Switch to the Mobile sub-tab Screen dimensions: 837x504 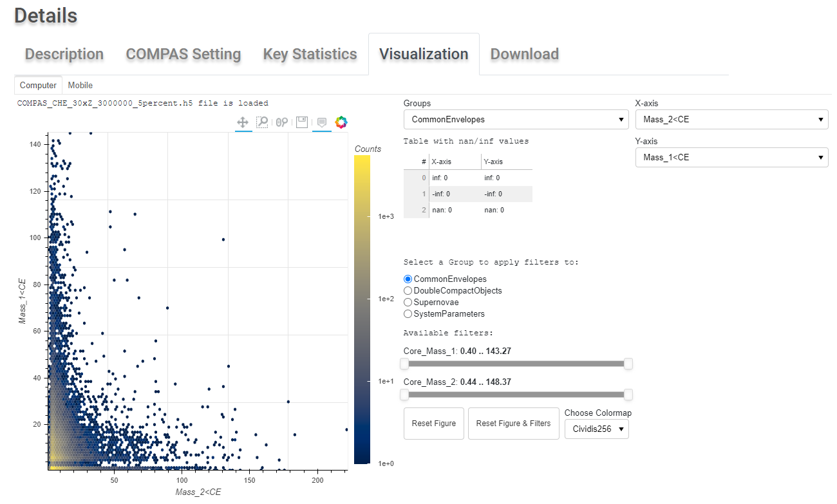(x=80, y=85)
